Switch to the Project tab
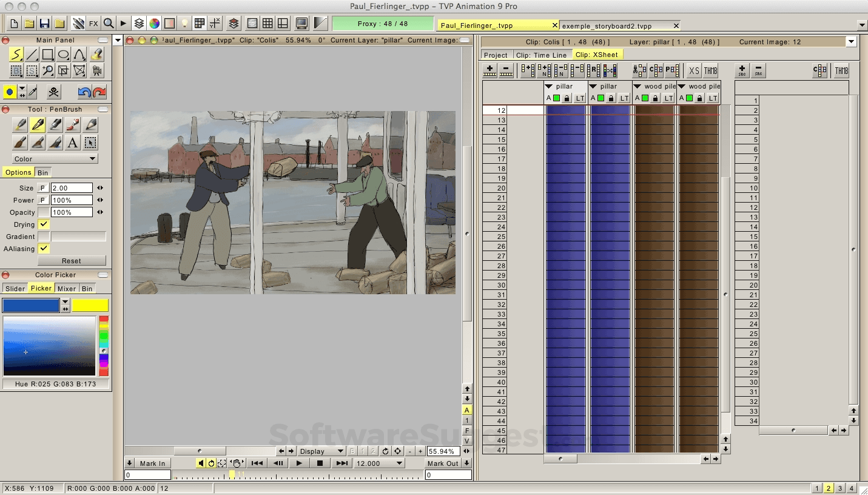 point(496,55)
